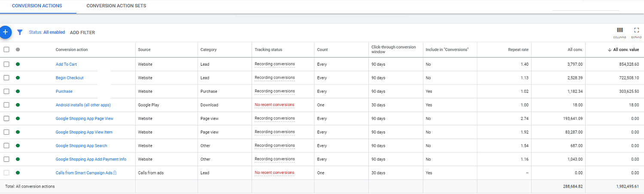Image resolution: width=644 pixels, height=194 pixels.
Task: Sort by the Category column header
Action: click(209, 50)
